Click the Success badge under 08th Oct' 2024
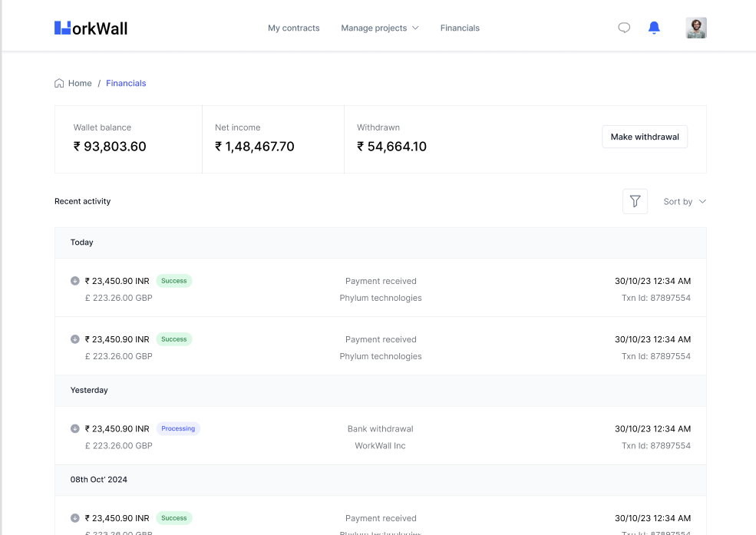This screenshot has width=756, height=535. [173, 518]
